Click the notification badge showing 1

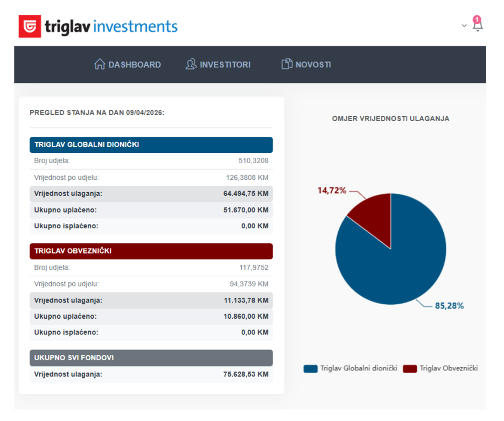[477, 19]
